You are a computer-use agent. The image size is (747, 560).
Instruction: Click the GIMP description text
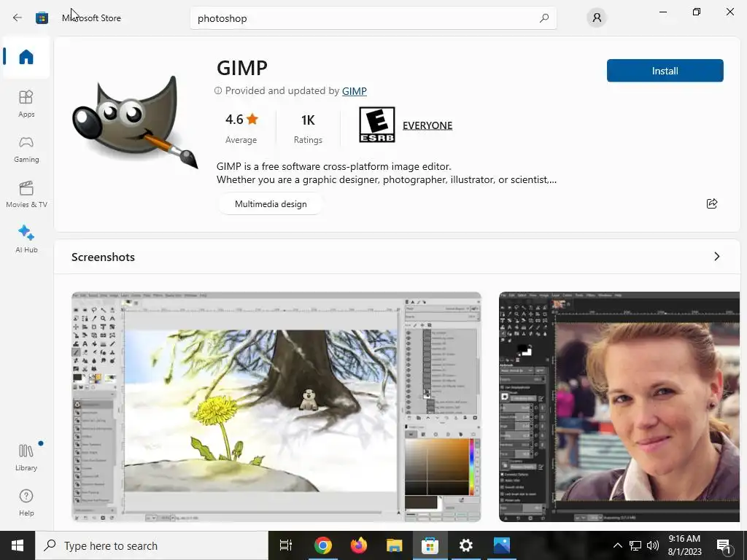(386, 173)
